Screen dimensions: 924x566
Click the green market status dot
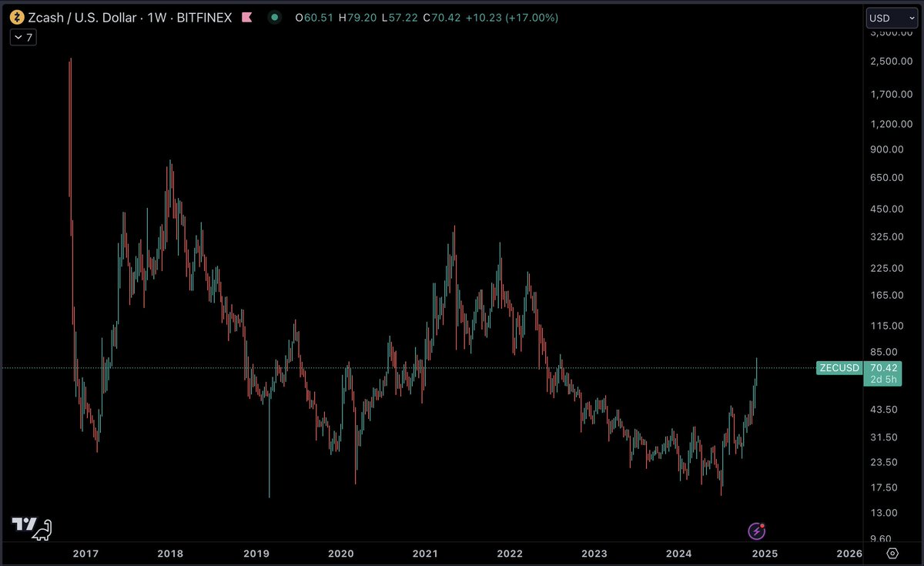click(x=275, y=17)
